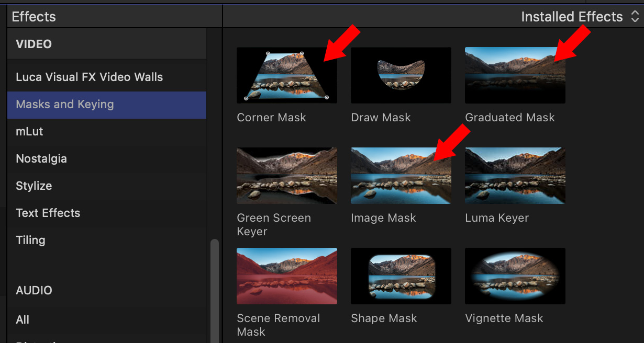The image size is (644, 343).
Task: Open the Luca Visual FX Video Walls category
Action: tap(89, 77)
